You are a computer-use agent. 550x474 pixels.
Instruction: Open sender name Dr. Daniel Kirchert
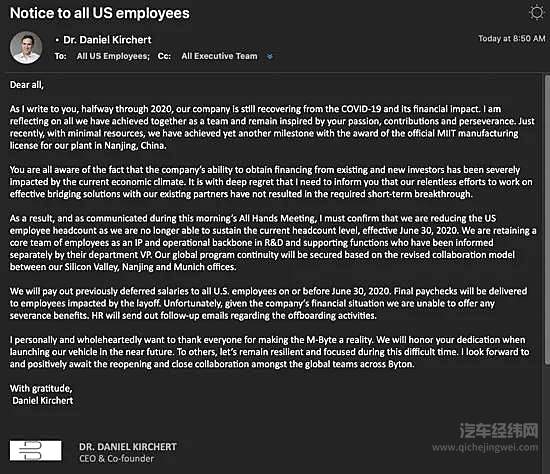click(x=107, y=40)
